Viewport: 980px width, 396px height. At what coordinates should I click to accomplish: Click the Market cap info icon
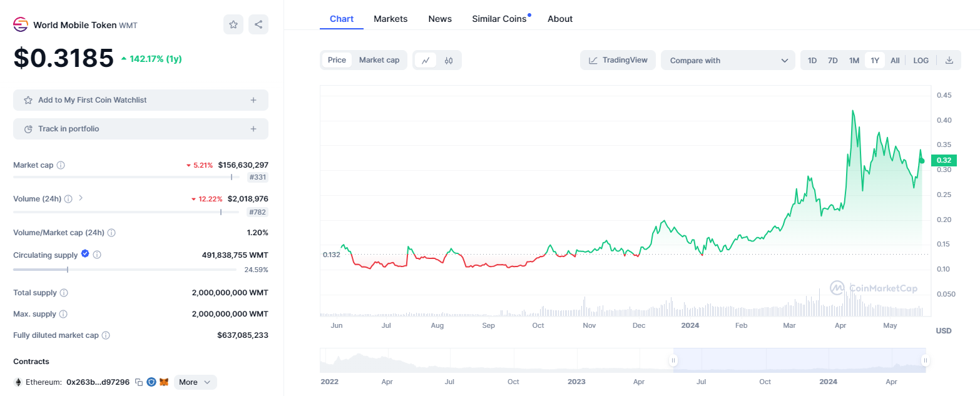(x=61, y=165)
